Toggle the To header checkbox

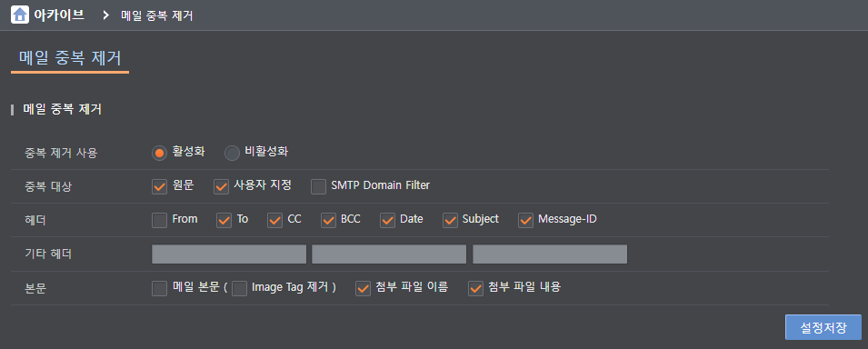pyautogui.click(x=224, y=221)
